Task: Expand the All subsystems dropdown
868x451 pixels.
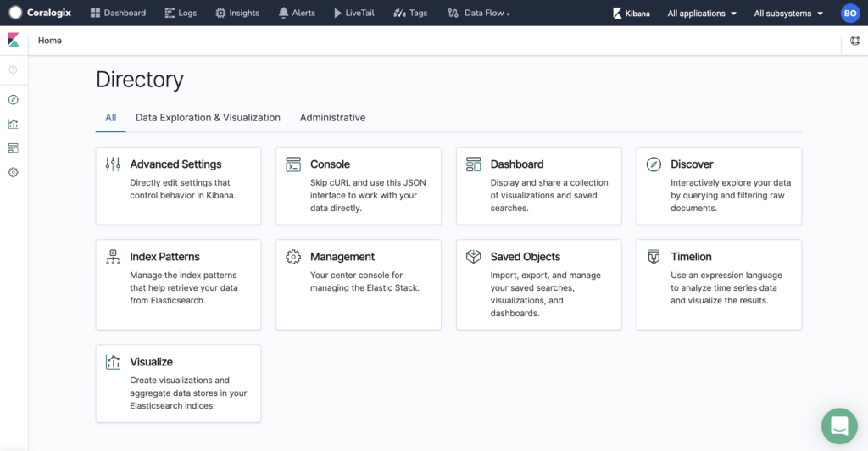Action: [788, 14]
